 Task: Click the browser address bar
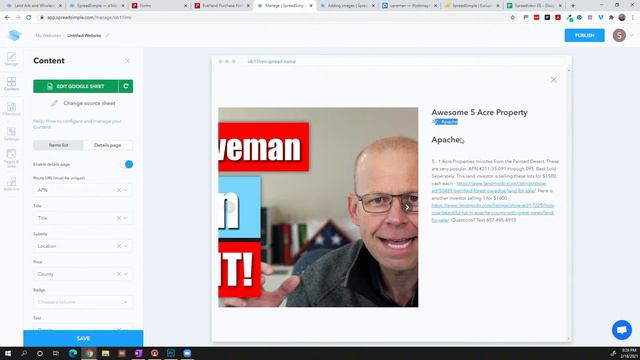coord(273,18)
